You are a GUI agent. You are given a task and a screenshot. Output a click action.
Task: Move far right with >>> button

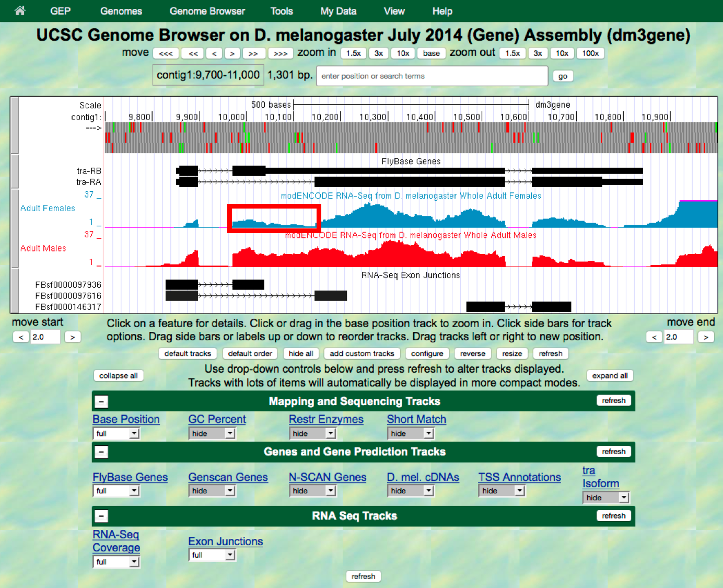[281, 53]
